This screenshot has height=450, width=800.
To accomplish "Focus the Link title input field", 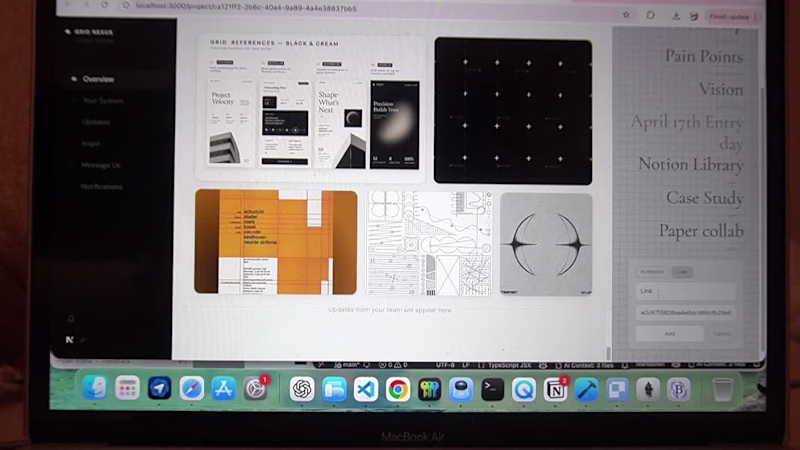I will pyautogui.click(x=685, y=291).
